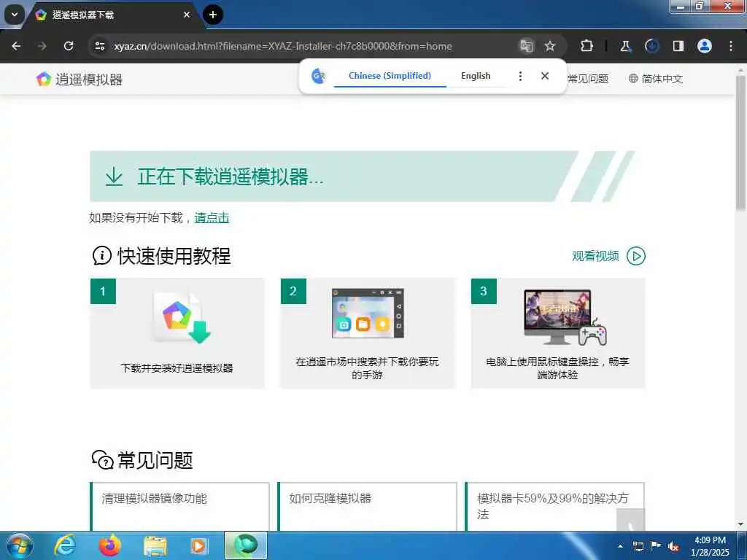Open a new browser tab
747x560 pixels.
point(213,15)
